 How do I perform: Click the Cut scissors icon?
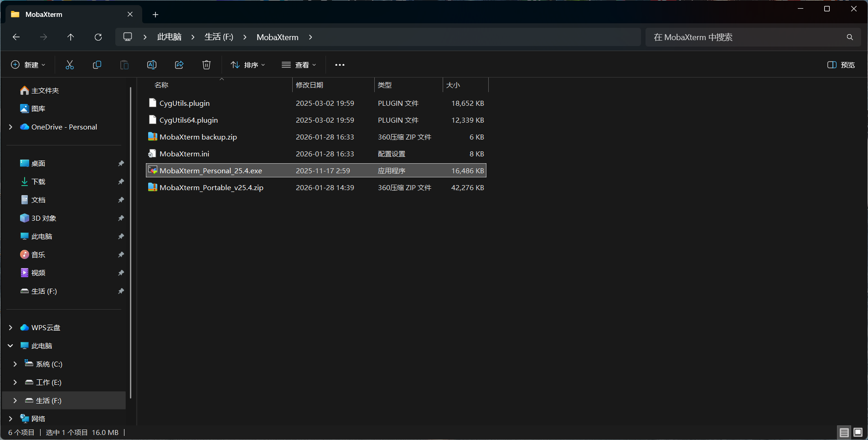coord(70,65)
